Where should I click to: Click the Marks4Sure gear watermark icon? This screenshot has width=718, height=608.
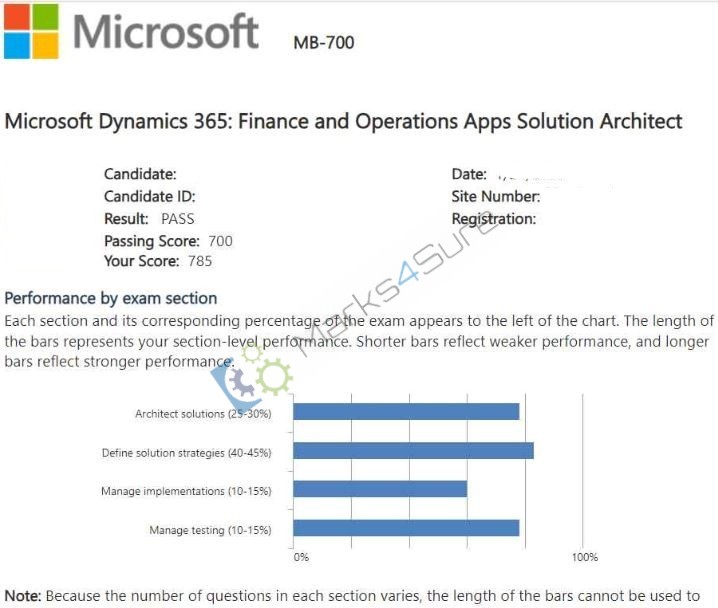[x=252, y=375]
